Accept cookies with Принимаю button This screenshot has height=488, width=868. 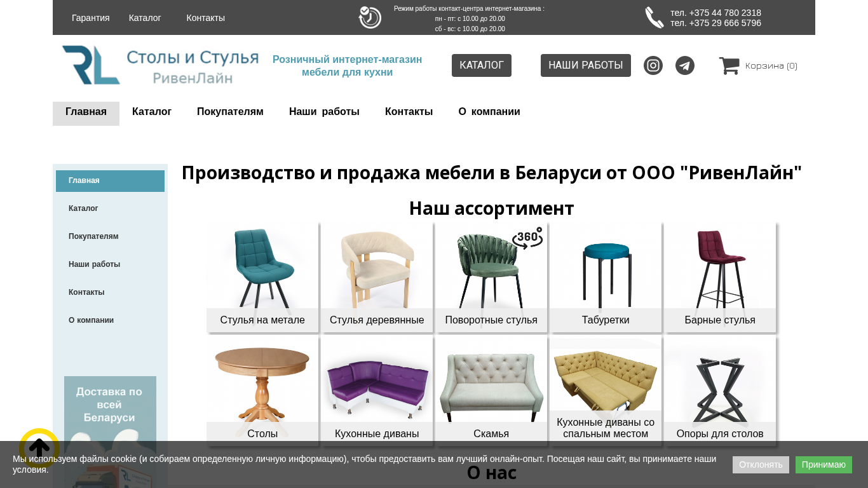[x=824, y=464]
